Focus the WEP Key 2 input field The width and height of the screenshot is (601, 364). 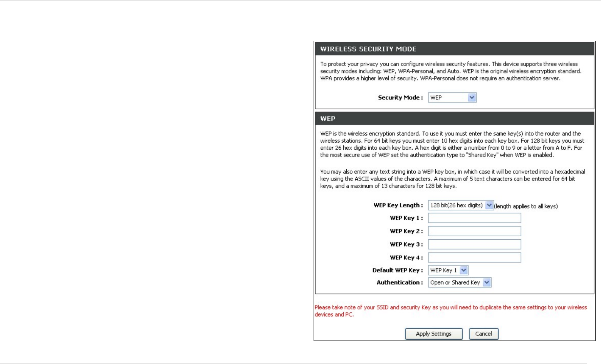click(x=475, y=231)
